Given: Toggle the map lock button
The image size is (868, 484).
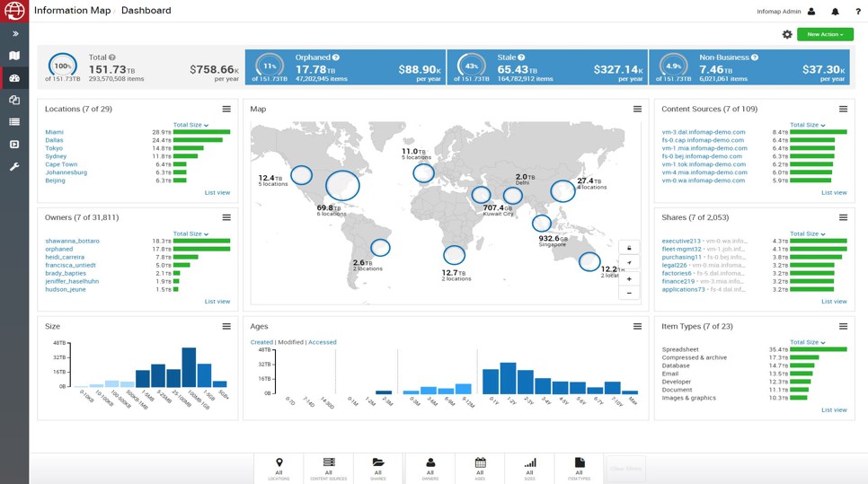Looking at the screenshot, I should [x=629, y=248].
